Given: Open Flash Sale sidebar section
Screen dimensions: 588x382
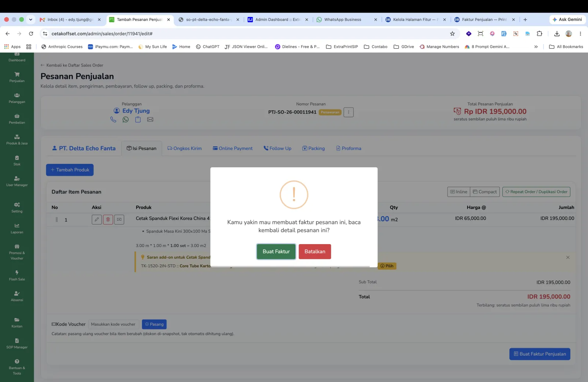Looking at the screenshot, I should (x=17, y=276).
